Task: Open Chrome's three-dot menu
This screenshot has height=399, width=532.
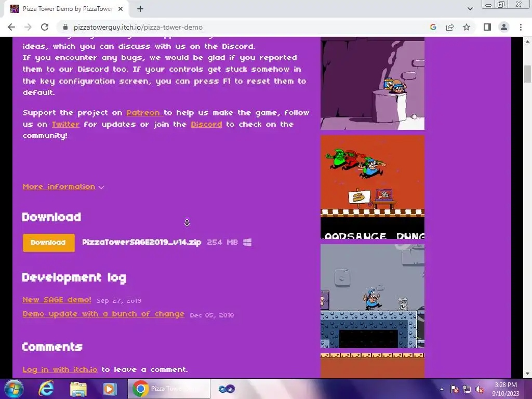Action: [x=521, y=27]
